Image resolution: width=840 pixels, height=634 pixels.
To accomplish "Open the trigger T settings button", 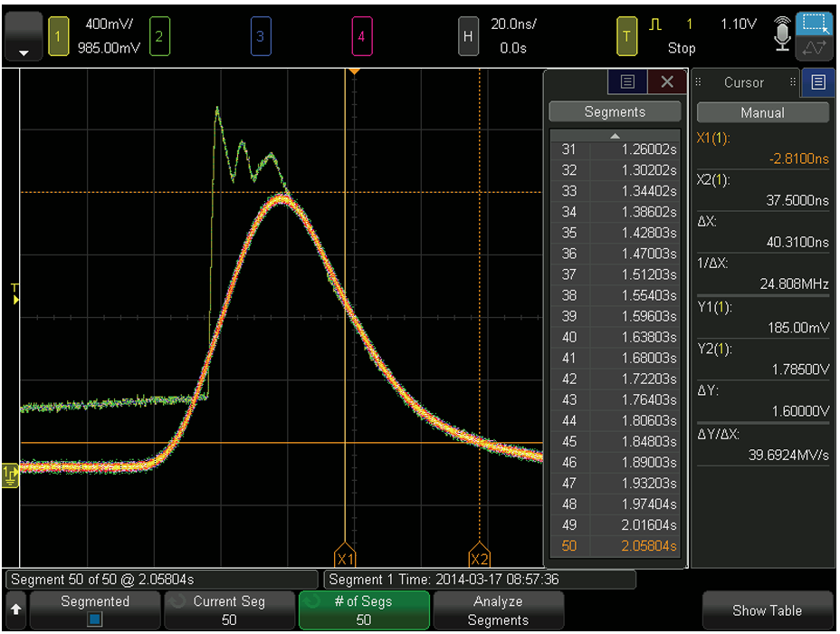I will pos(626,36).
